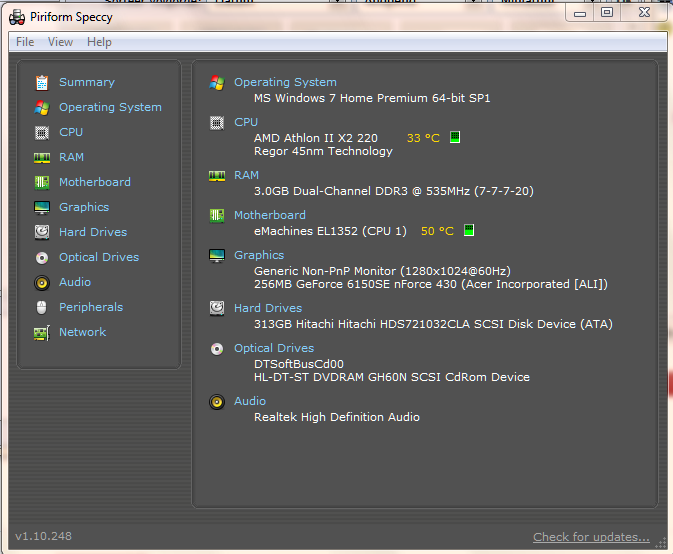Open Peripherals section from sidebar
Screen dimensions: 673x554
91,307
